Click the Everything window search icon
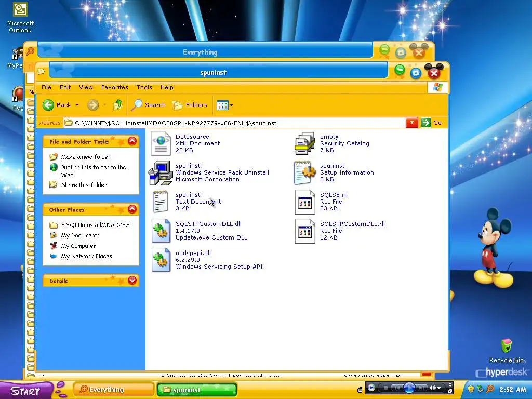 (x=30, y=51)
